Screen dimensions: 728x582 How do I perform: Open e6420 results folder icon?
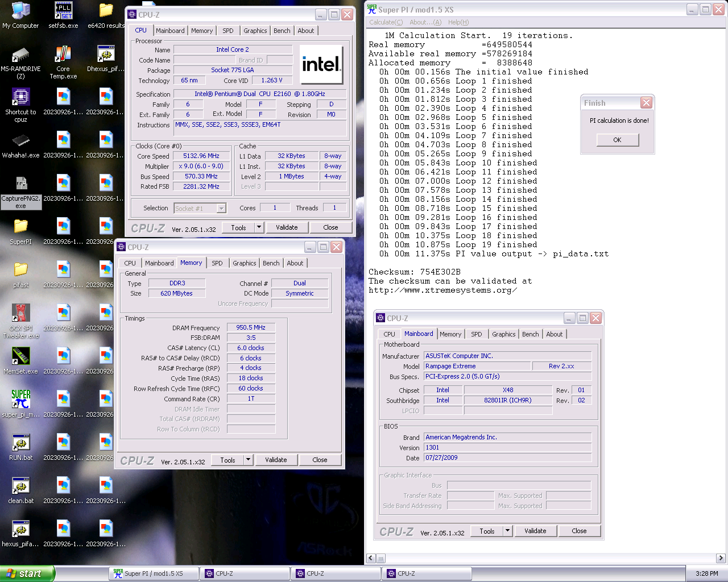click(106, 15)
